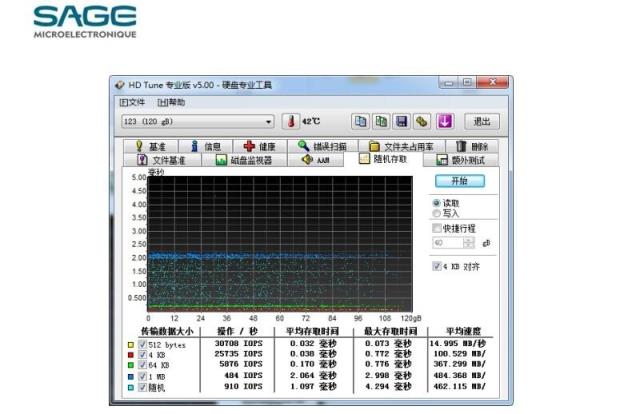Viewport: 640px width, 414px height.
Task: Click the yellow 512 bytes color swatch
Action: click(x=131, y=345)
